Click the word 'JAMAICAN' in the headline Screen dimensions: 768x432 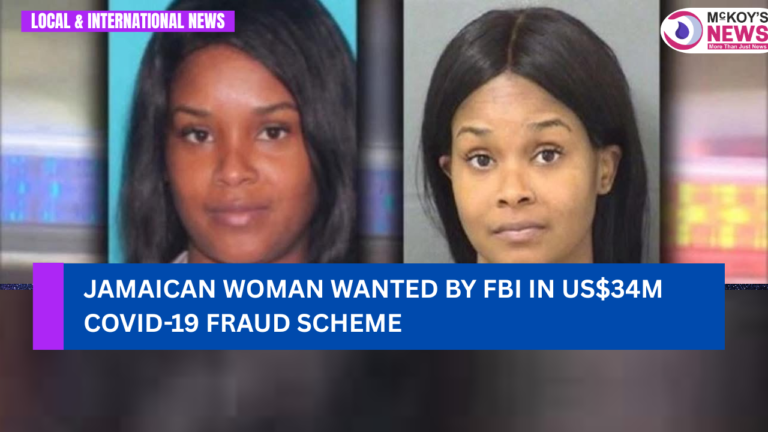pos(149,289)
